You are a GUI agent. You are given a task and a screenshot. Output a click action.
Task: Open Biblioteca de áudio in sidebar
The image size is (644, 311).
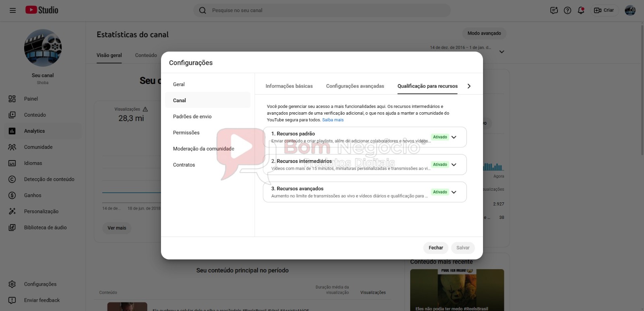45,228
